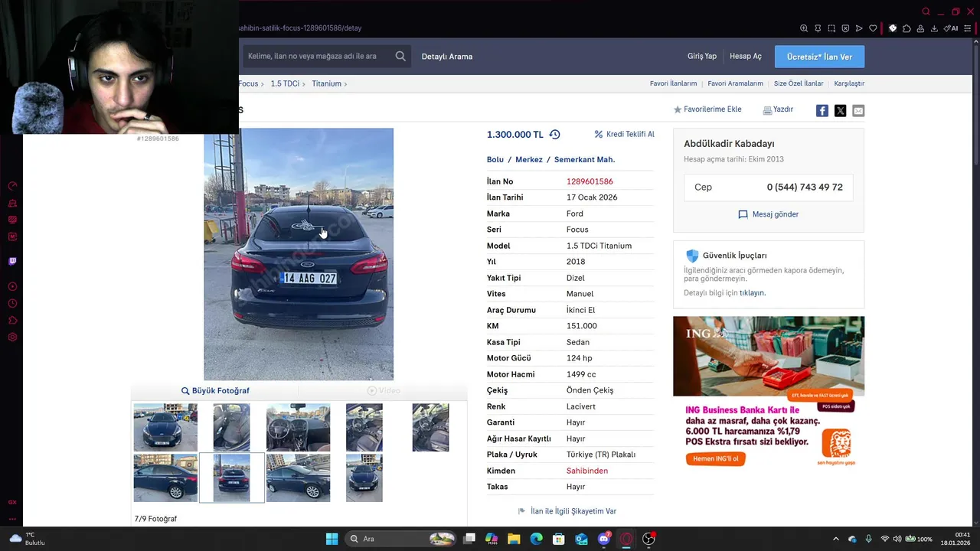
Task: Open Büyük Fotoğraf view
Action: coord(215,390)
